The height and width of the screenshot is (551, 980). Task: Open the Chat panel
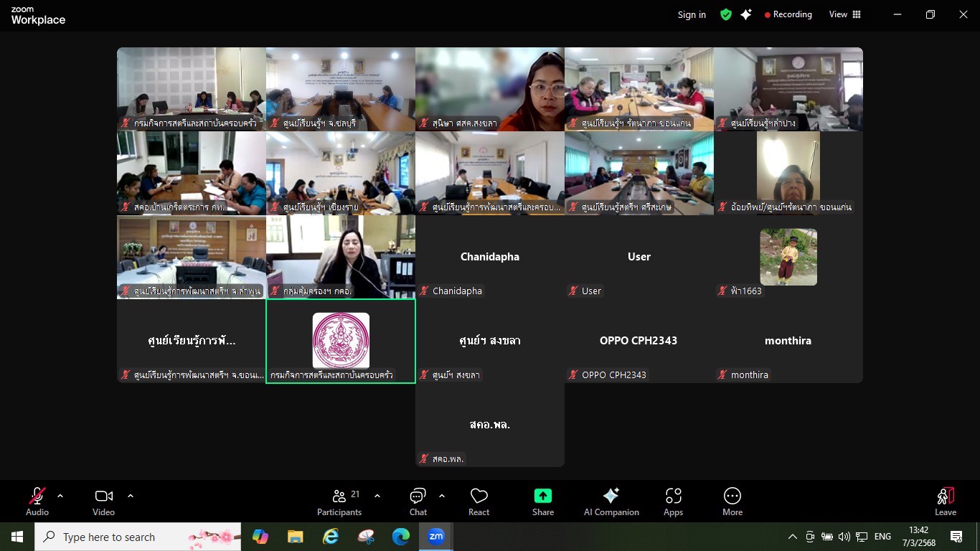tap(418, 501)
